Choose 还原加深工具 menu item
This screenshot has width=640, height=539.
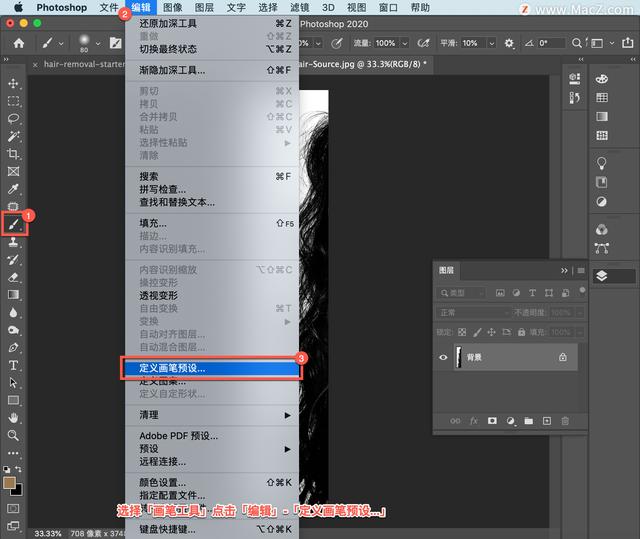tap(212, 24)
